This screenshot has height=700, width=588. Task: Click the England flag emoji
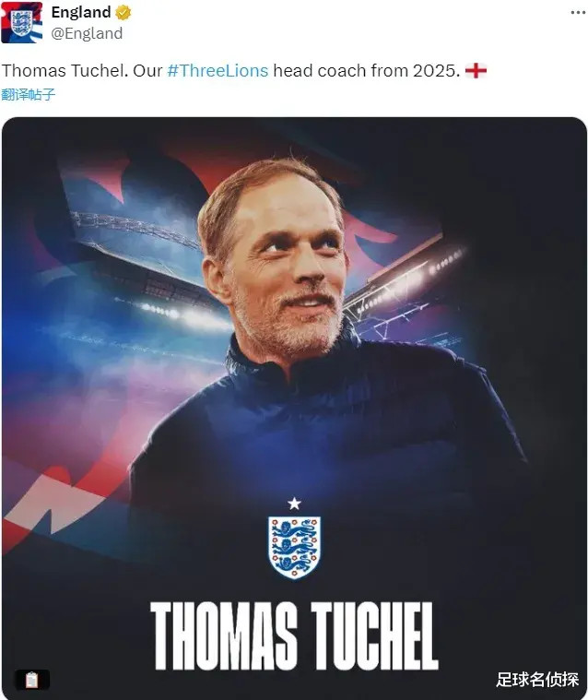476,70
